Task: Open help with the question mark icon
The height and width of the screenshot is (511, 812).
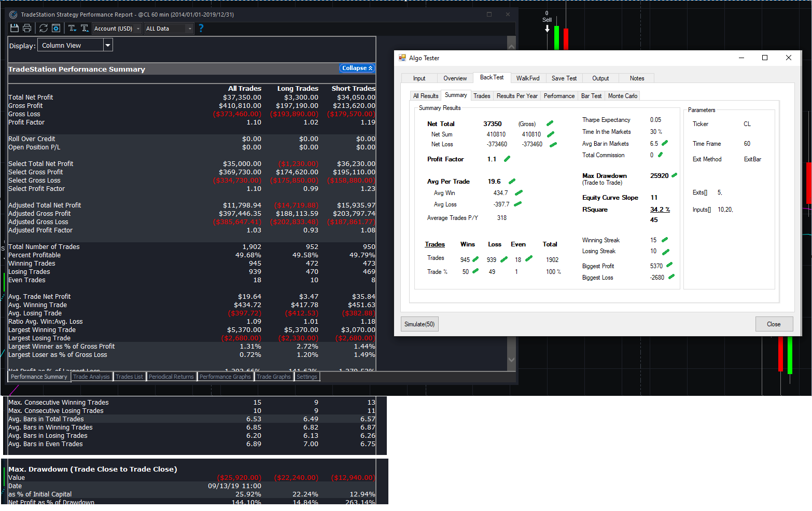Action: pyautogui.click(x=201, y=28)
